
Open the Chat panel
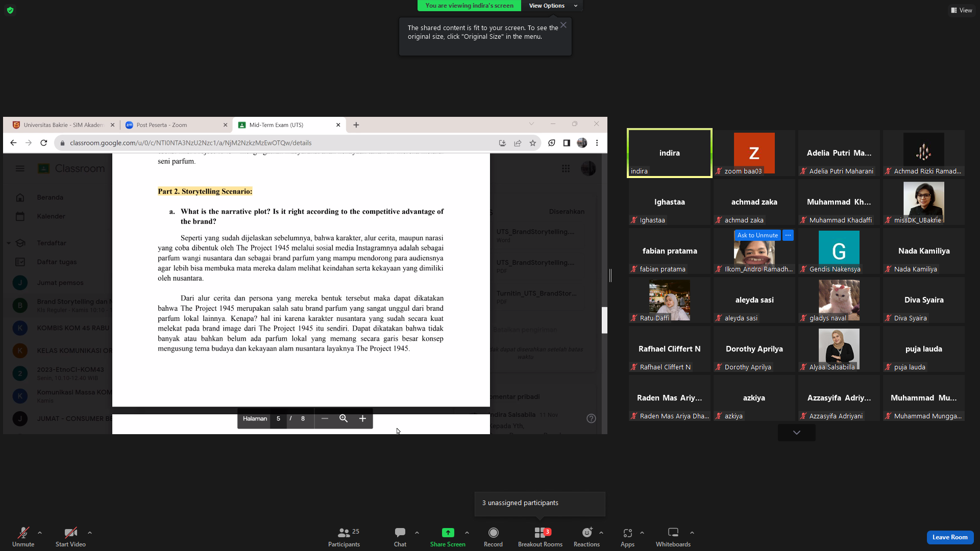pos(400,537)
